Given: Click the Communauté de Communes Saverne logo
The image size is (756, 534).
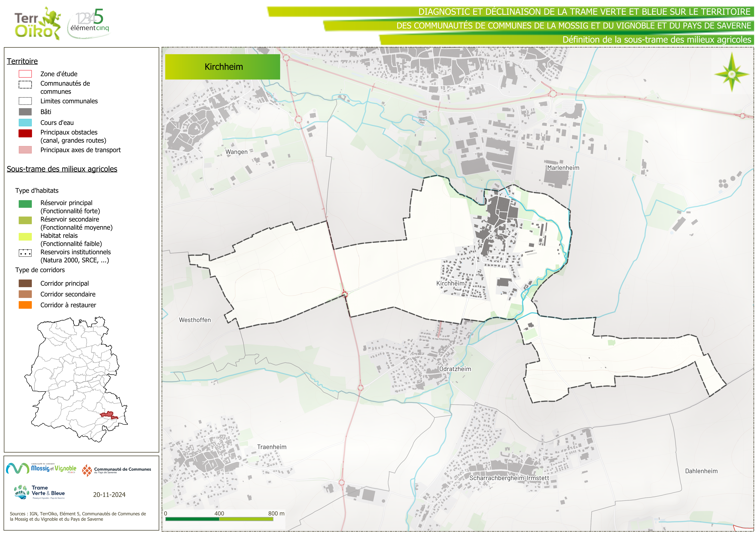Looking at the screenshot, I should [x=117, y=470].
